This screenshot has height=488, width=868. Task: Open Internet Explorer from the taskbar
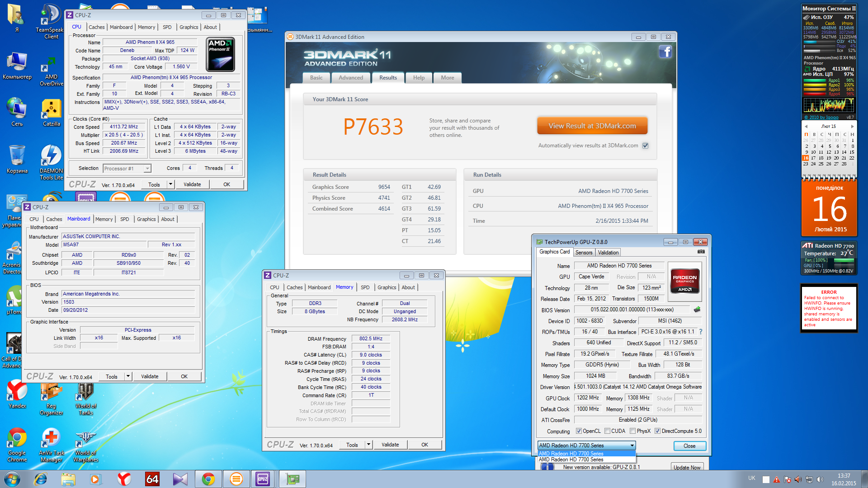point(41,479)
